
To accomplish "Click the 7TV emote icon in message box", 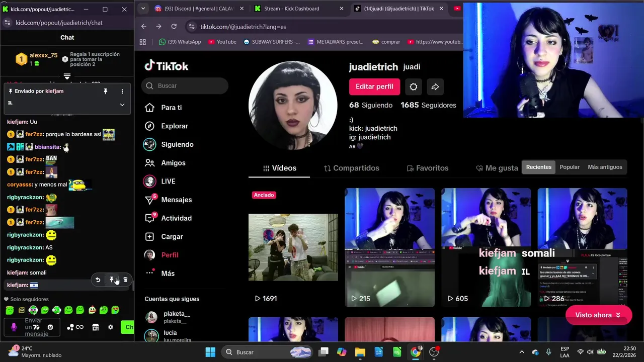I will (36, 327).
